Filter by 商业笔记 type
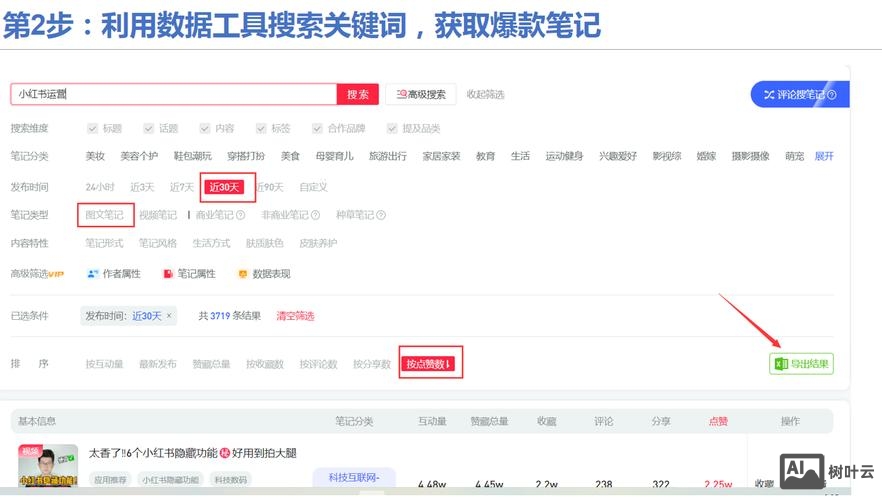882x500 pixels. point(214,215)
